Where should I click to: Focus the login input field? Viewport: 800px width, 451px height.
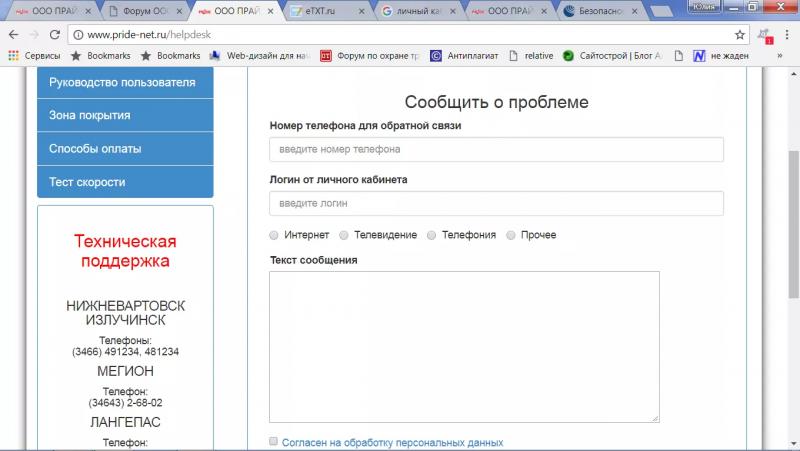(496, 204)
